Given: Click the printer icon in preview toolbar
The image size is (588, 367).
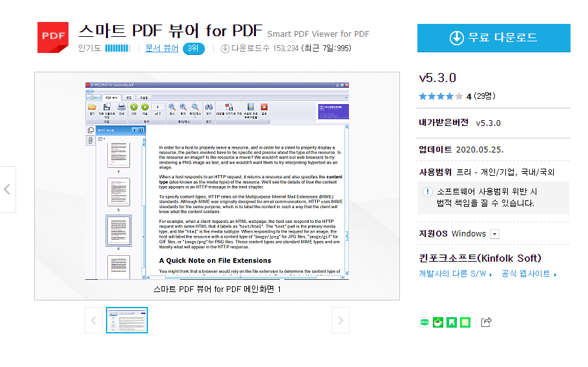Looking at the screenshot, I should coord(121,107).
